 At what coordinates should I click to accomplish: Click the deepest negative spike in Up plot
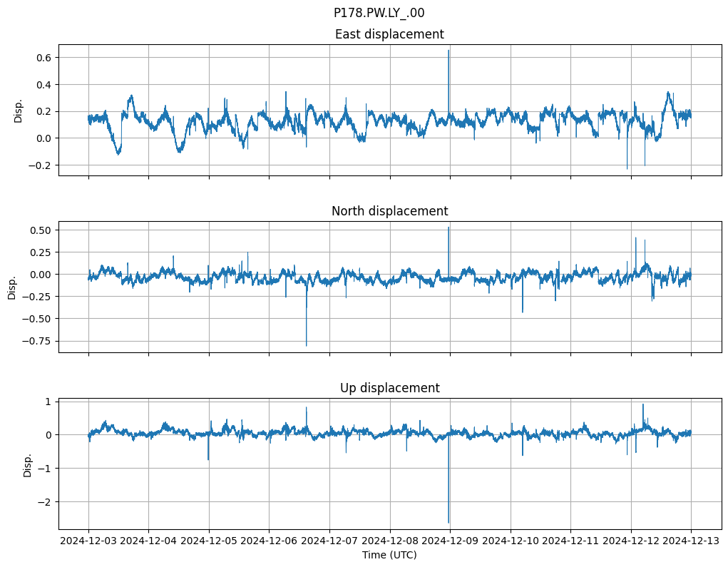[x=448, y=522]
